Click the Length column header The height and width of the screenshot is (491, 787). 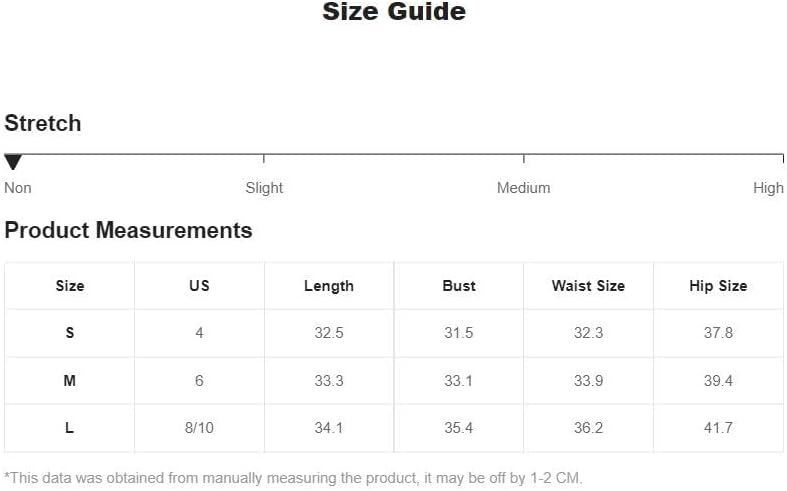329,286
